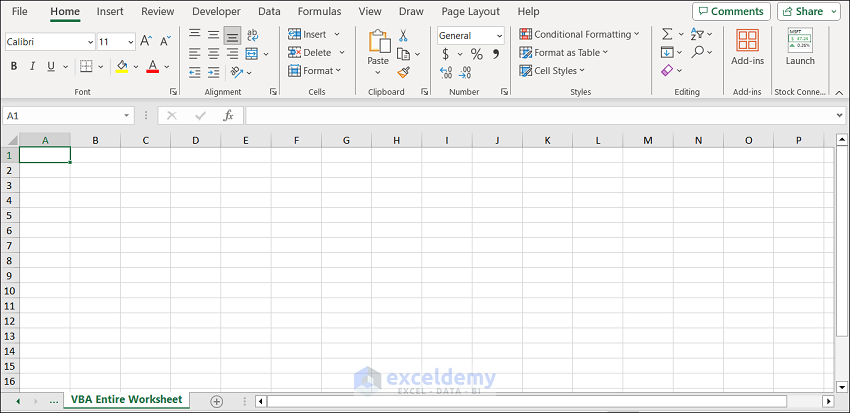Image resolution: width=850 pixels, height=413 pixels.
Task: Switch to the Insert ribbon tab
Action: 110,11
